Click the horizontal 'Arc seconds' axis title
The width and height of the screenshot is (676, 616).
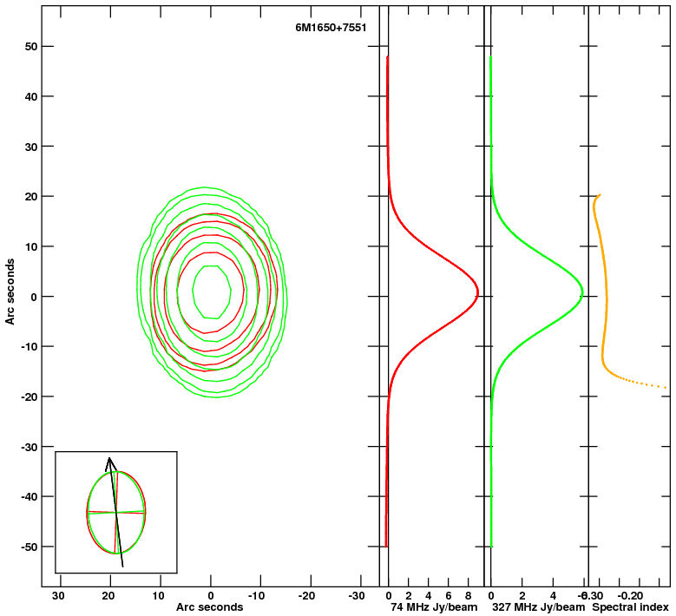209,607
